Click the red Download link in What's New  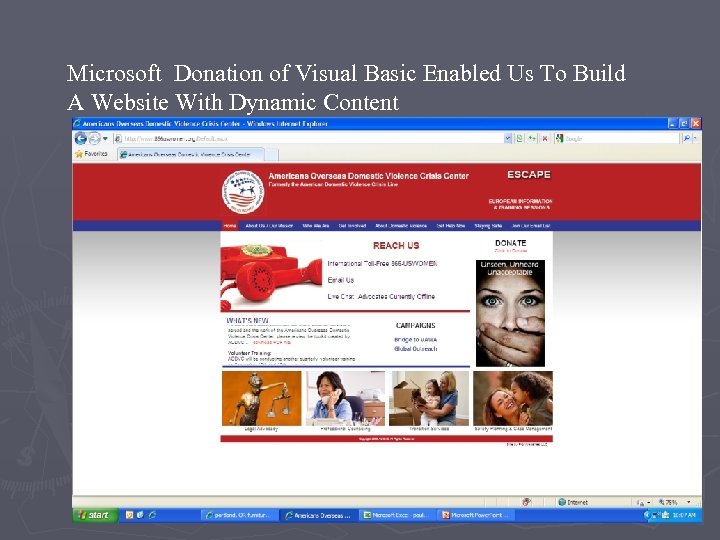[x=272, y=343]
